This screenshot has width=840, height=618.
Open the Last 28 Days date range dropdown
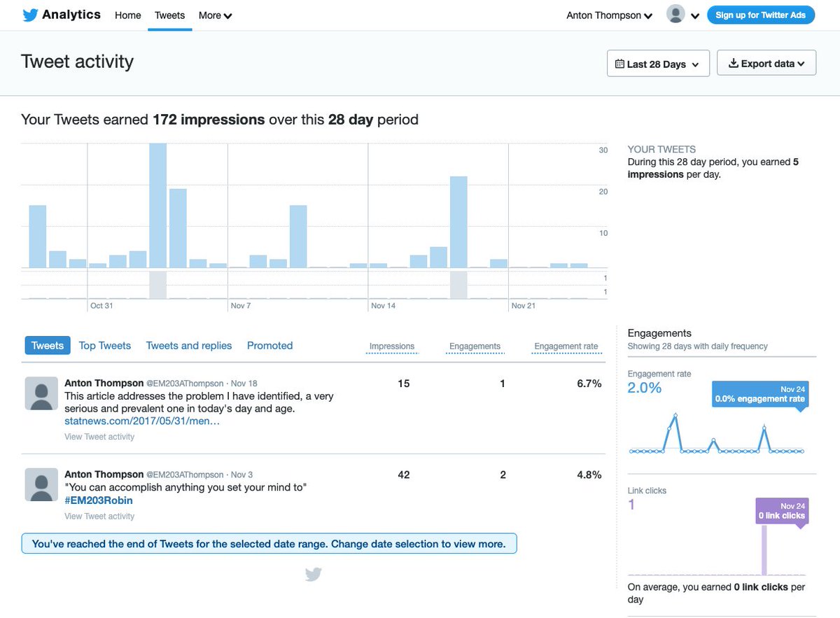click(x=658, y=64)
